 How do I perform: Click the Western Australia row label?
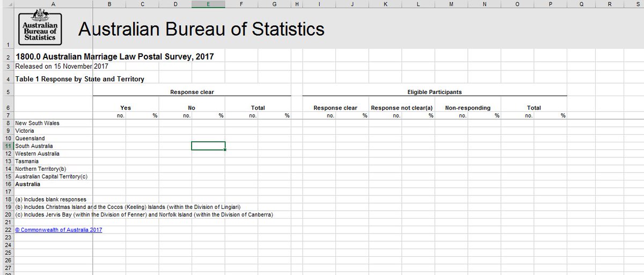coord(36,153)
